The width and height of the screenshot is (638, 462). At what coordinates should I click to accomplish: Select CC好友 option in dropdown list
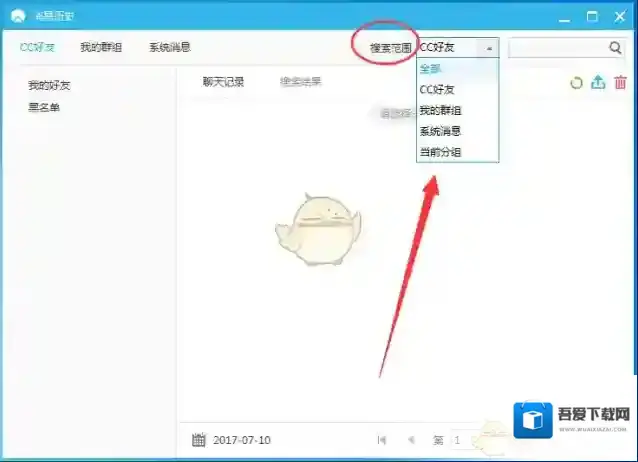(457, 90)
